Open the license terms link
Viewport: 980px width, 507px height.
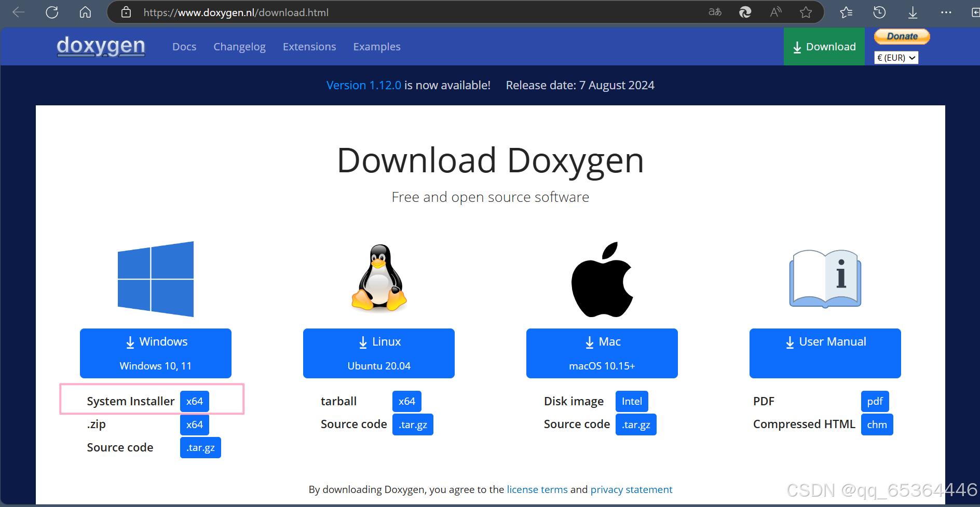point(537,489)
